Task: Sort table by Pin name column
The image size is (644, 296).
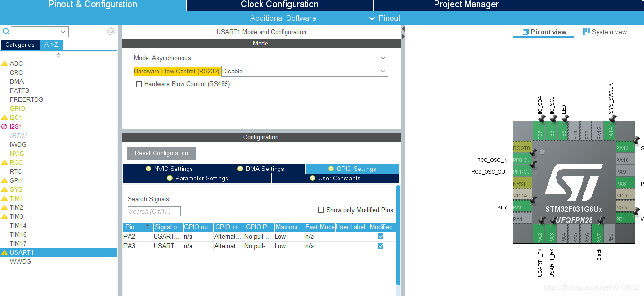Action: click(x=138, y=227)
